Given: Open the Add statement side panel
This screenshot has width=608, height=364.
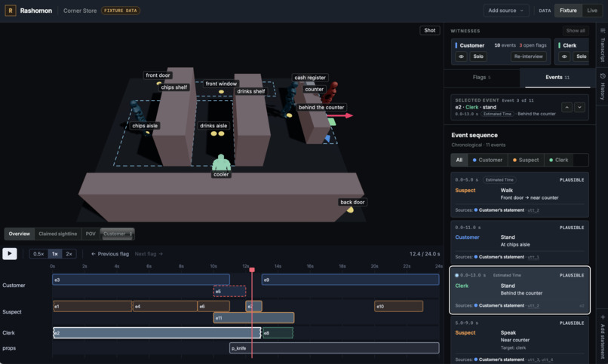Looking at the screenshot, I should [x=603, y=337].
